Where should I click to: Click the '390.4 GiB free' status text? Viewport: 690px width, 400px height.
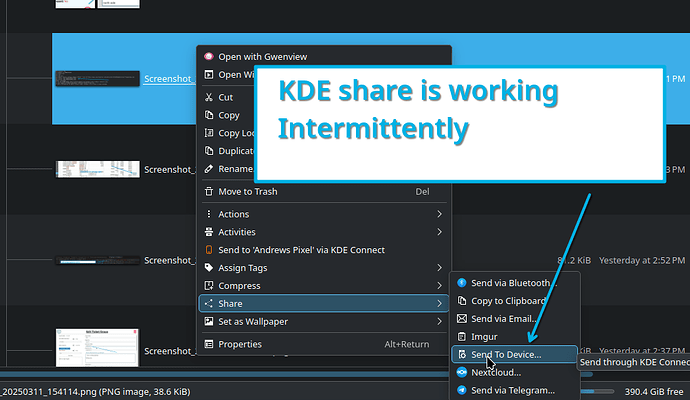coord(654,391)
